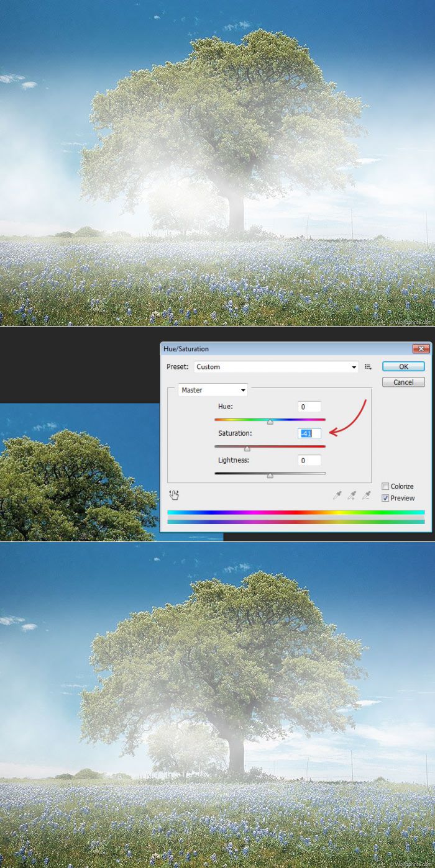This screenshot has height=868, width=435.
Task: Select the Add to Sample eyedropper
Action: (x=352, y=495)
